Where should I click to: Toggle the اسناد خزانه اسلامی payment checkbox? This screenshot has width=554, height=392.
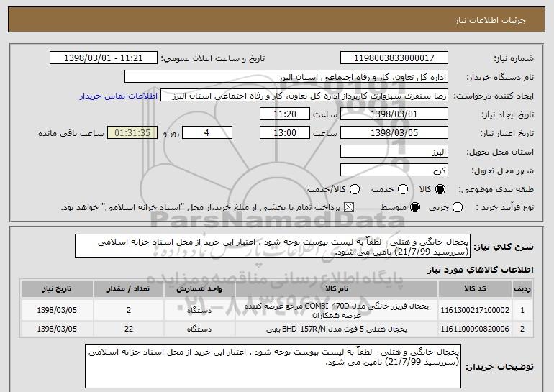pyautogui.click(x=349, y=207)
